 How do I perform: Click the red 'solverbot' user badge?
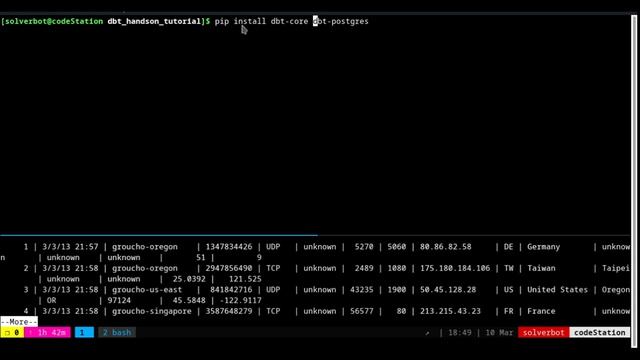tap(543, 332)
